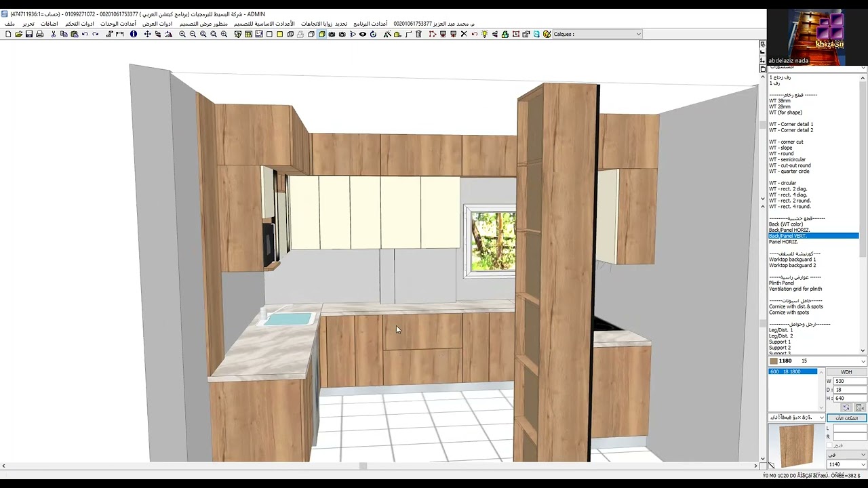Image resolution: width=868 pixels, height=488 pixels.
Task: Click the zoom out magnifier icon
Action: (193, 34)
